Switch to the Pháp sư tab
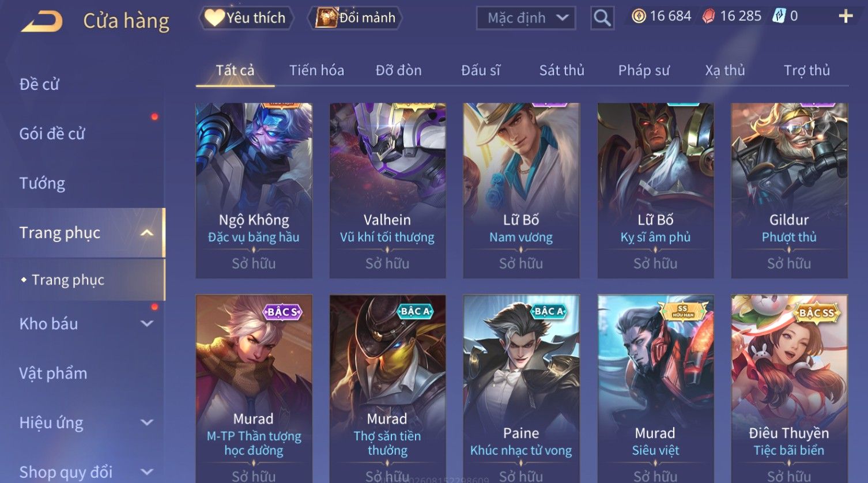The height and width of the screenshot is (483, 868). pos(644,70)
